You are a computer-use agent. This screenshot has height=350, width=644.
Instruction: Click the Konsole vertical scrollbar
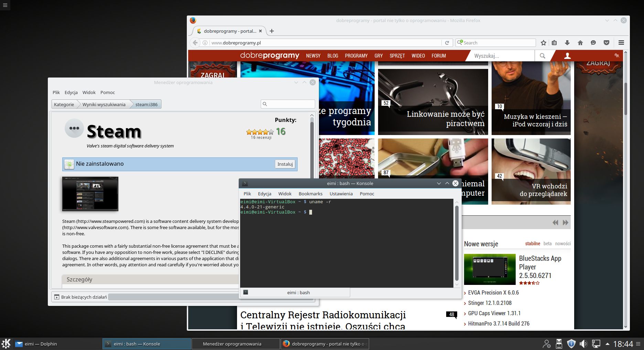coord(457,243)
